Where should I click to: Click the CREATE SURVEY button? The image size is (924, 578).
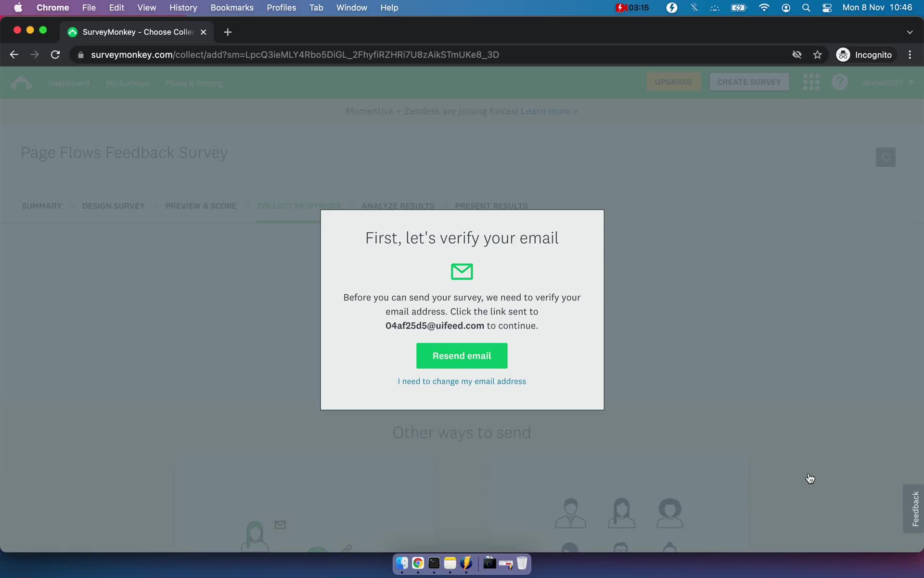[x=748, y=82]
